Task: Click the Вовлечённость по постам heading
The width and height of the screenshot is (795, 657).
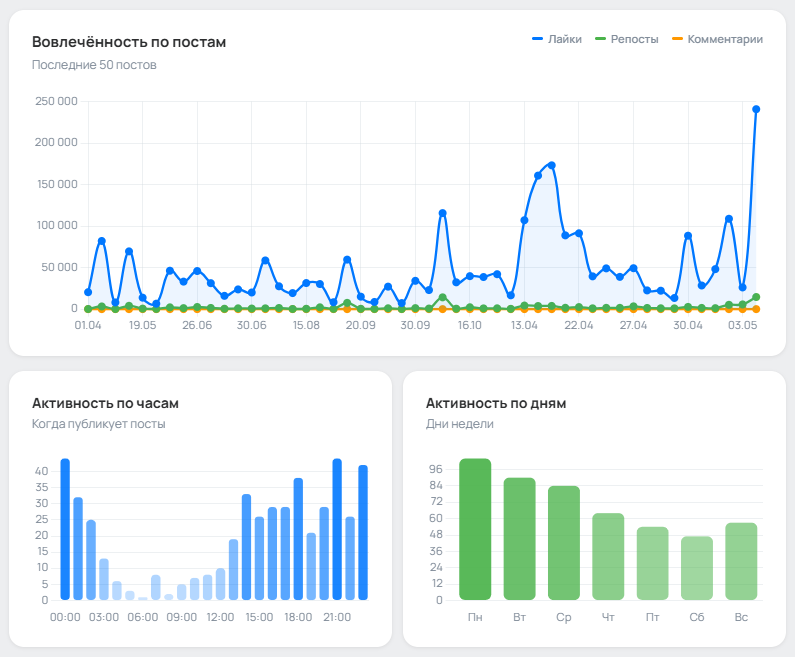Action: (x=129, y=42)
